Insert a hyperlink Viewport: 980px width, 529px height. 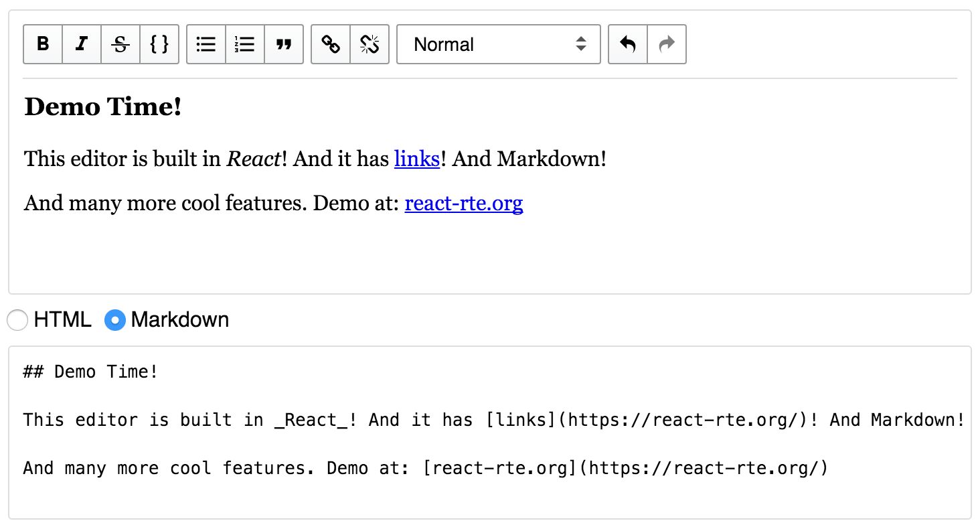click(x=330, y=44)
